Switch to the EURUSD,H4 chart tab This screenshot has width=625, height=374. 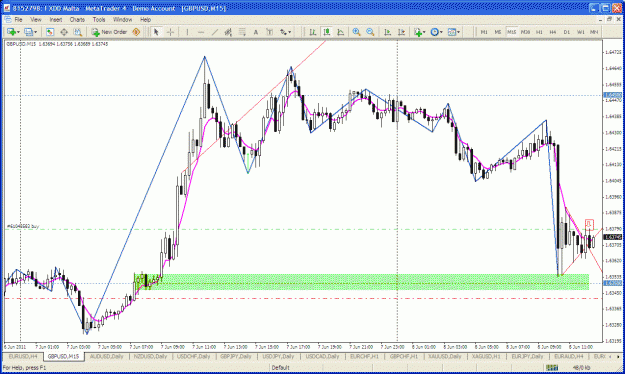click(23, 356)
